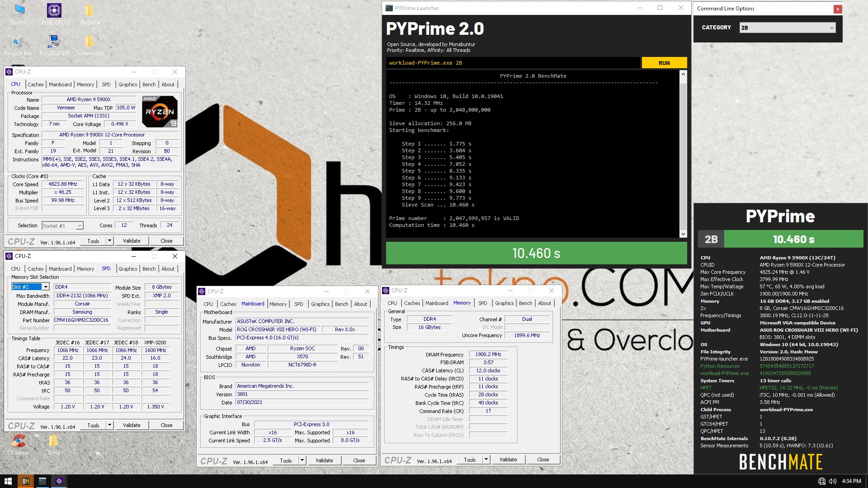Click DRAM Frequency value 1900.2 MHz
This screenshot has height=488, width=868.
coord(488,354)
